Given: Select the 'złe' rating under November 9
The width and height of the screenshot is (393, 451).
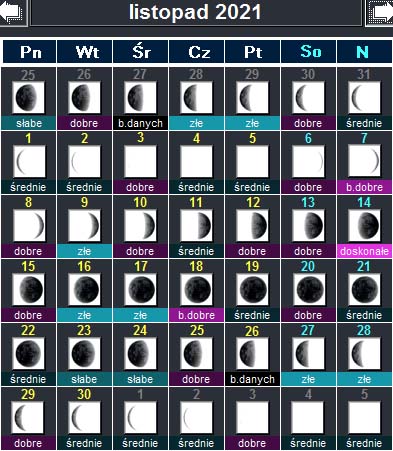Looking at the screenshot, I should pos(84,251).
